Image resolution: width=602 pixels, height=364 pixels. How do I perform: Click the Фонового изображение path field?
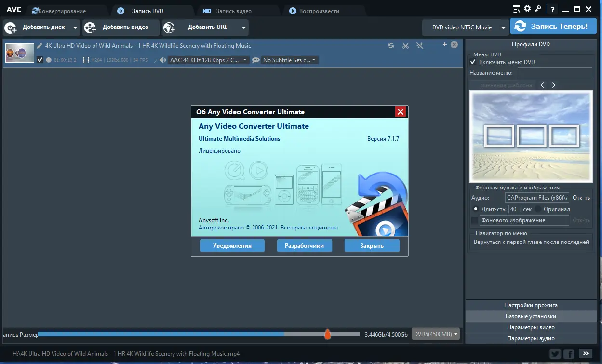click(x=524, y=220)
